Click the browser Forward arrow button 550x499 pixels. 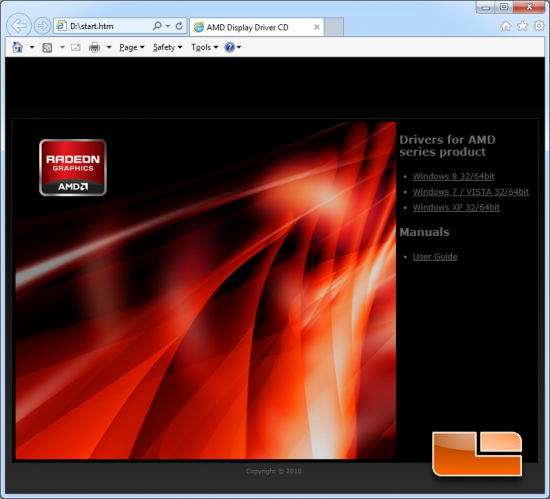point(42,26)
